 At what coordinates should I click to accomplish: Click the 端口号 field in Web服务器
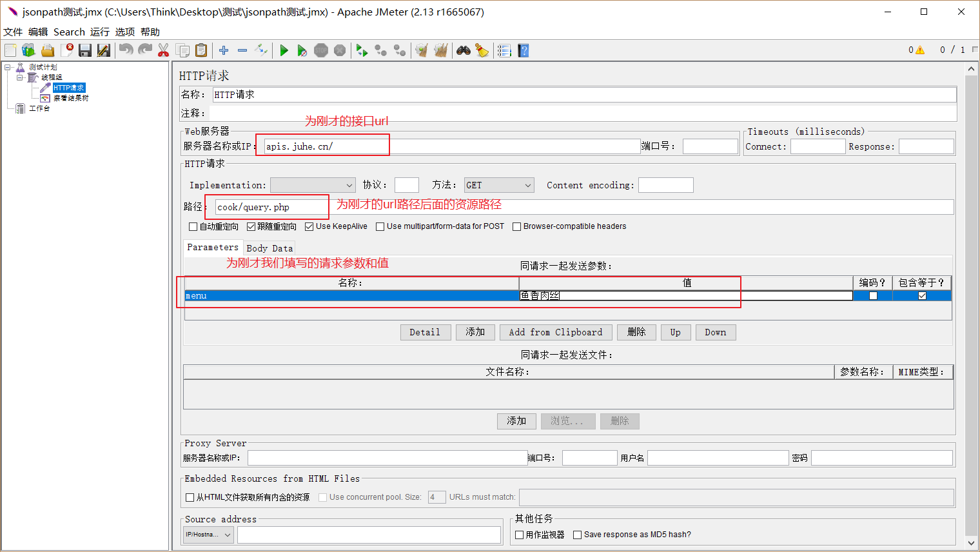pyautogui.click(x=710, y=146)
